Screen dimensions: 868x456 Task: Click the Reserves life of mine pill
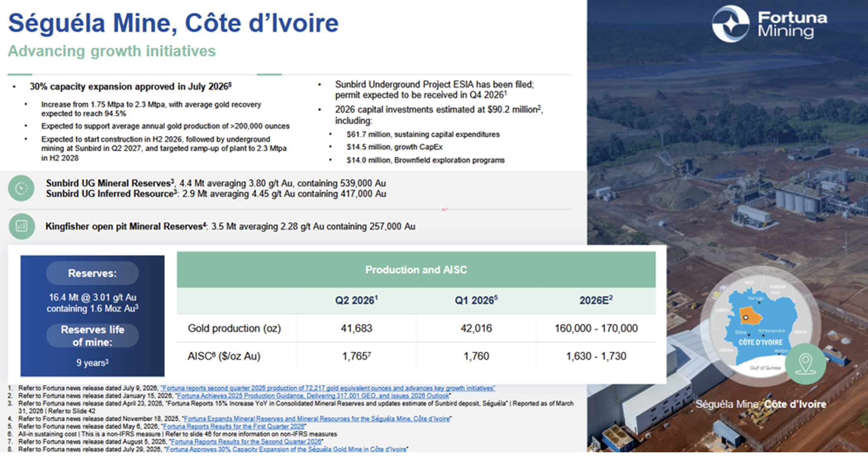(92, 336)
